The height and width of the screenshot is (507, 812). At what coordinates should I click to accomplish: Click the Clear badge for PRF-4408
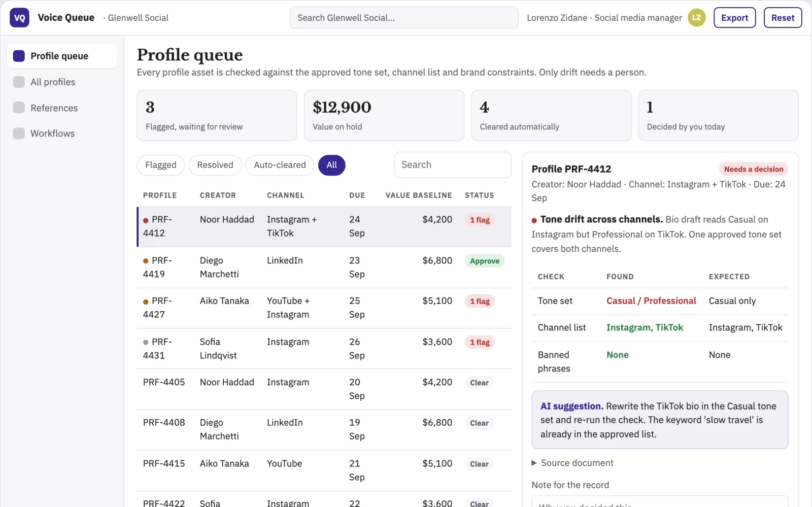click(479, 423)
